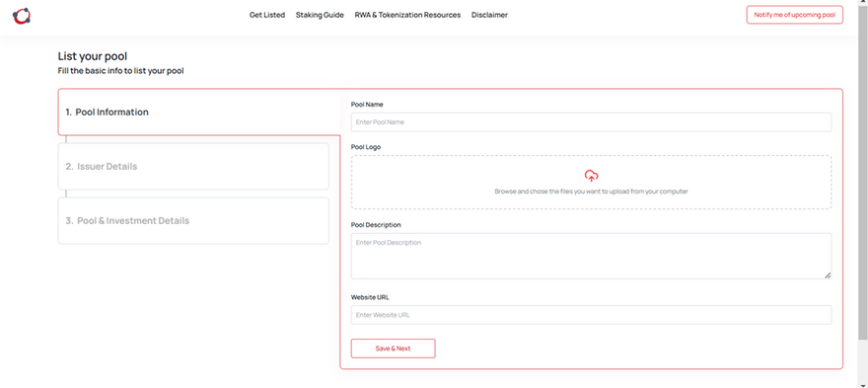Click Notify me of upcoming pool button
Screen dimensions: 868x388
[x=794, y=15]
